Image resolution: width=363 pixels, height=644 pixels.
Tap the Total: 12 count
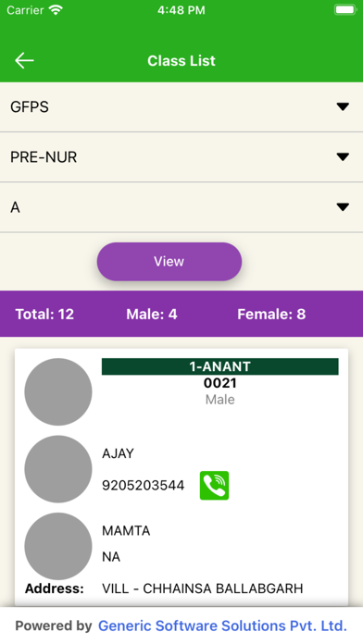44,315
